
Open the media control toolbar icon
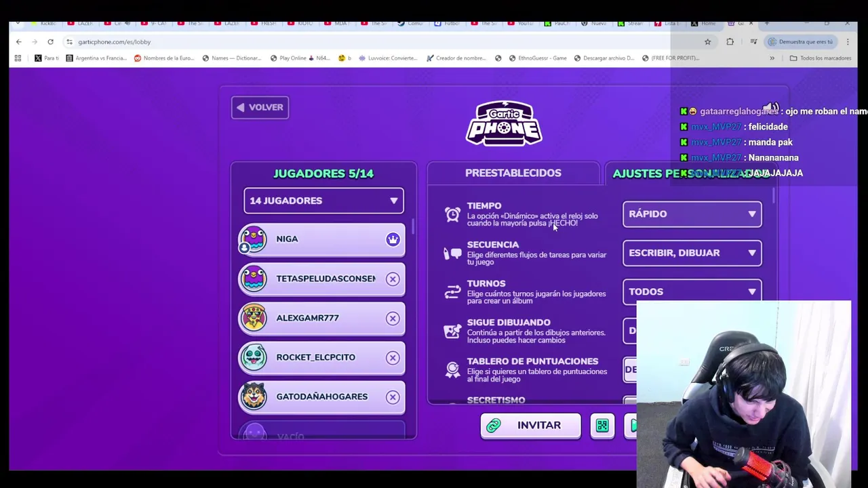753,41
